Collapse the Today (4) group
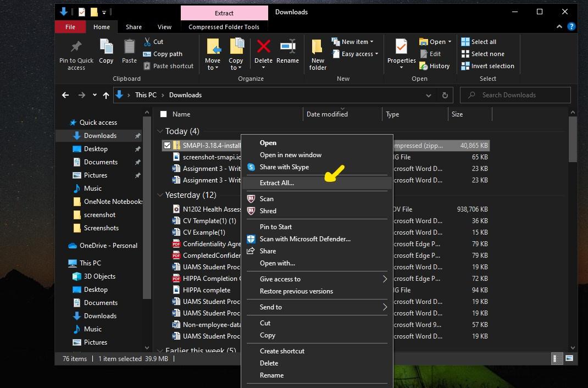The image size is (588, 388). click(160, 131)
